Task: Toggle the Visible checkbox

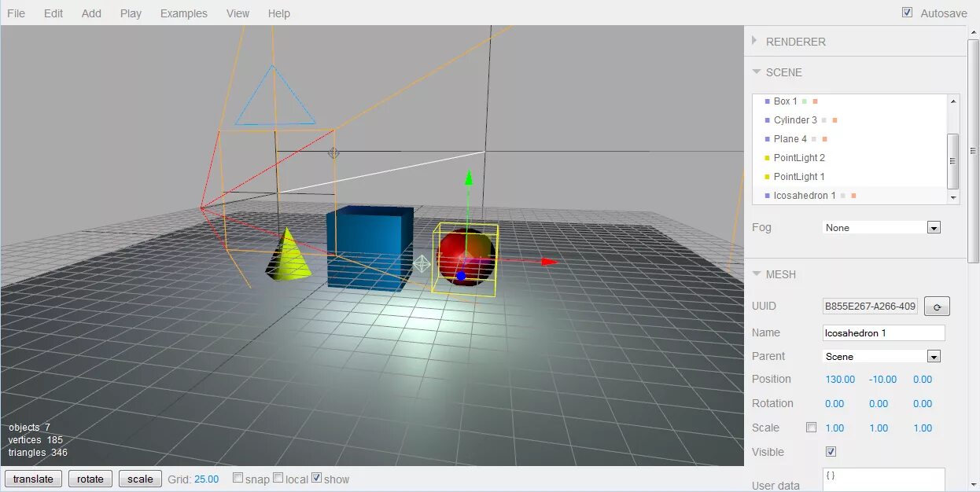Action: pyautogui.click(x=831, y=452)
